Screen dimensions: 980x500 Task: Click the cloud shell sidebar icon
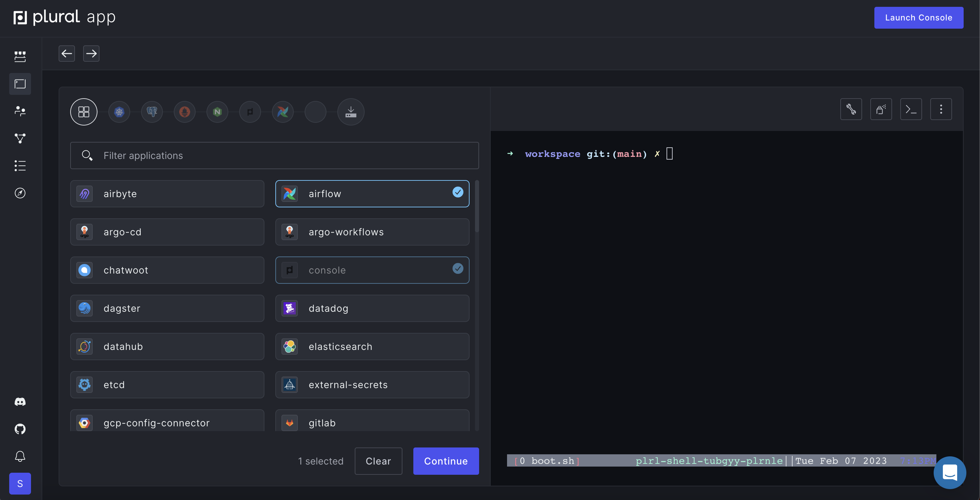pos(20,84)
